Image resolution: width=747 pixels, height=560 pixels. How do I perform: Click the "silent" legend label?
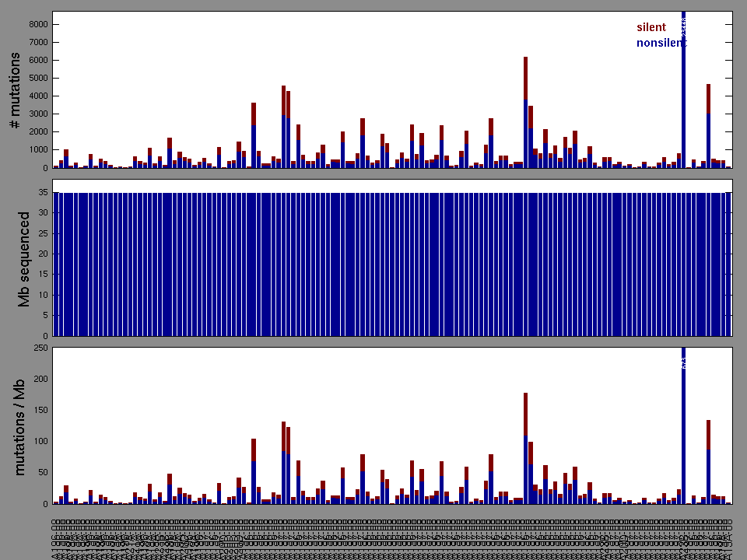[651, 27]
